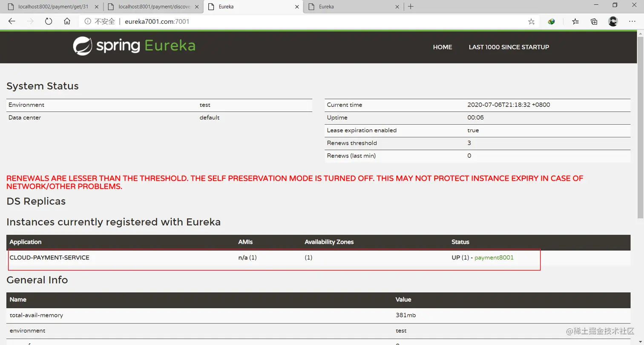Click the Spring Eureka logo
The width and height of the screenshot is (644, 345).
pyautogui.click(x=134, y=46)
